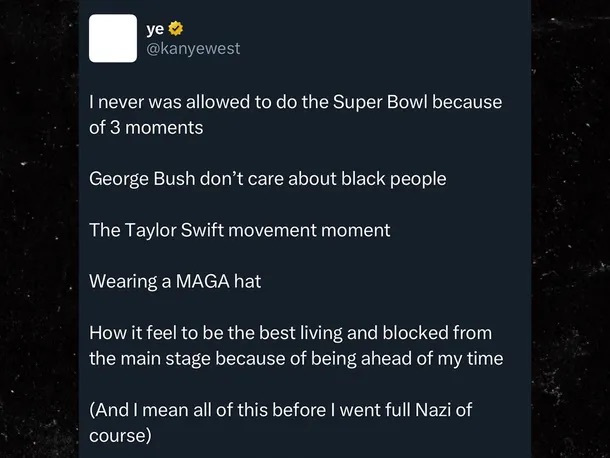
Task: Click the line "Wearing a MAGA hat"
Action: coord(175,281)
